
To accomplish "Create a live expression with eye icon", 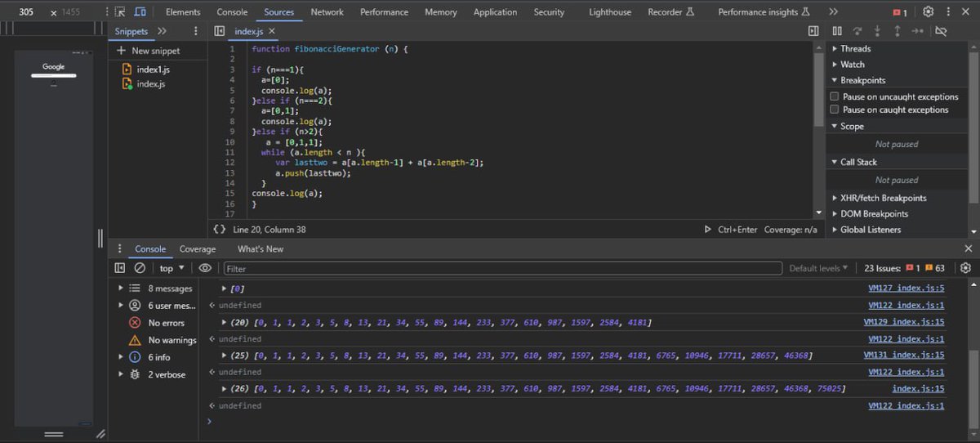I will [205, 268].
